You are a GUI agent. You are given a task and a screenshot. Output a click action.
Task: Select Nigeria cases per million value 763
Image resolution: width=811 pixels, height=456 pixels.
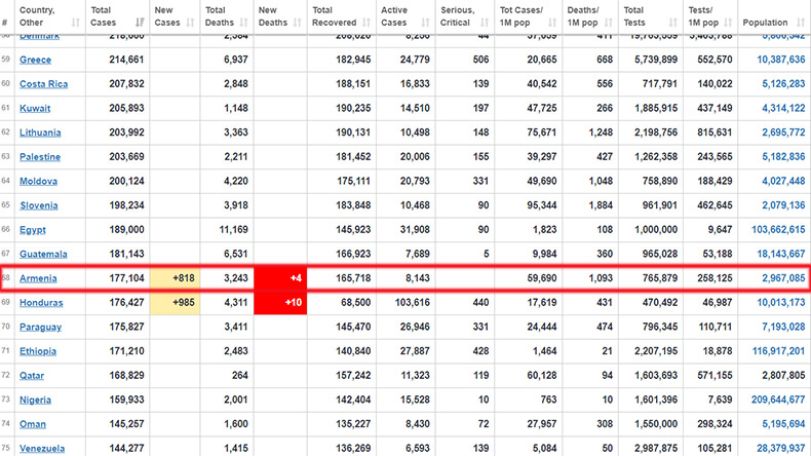[x=548, y=400]
